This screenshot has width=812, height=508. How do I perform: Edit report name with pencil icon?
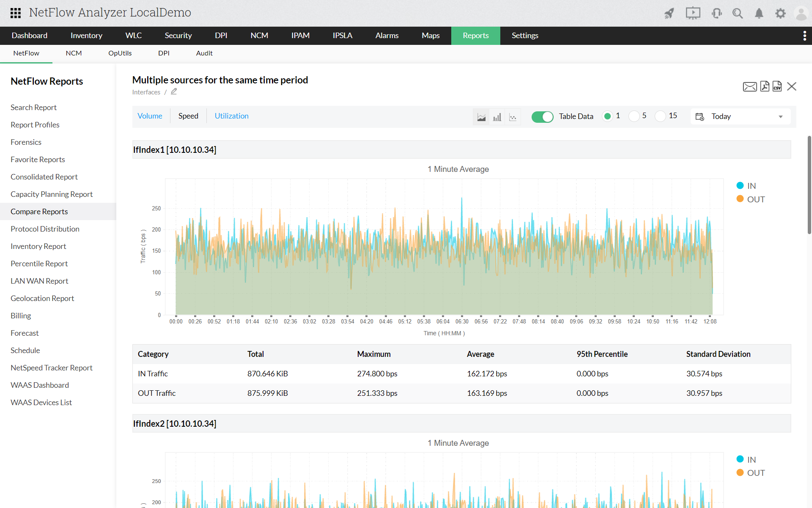(174, 91)
